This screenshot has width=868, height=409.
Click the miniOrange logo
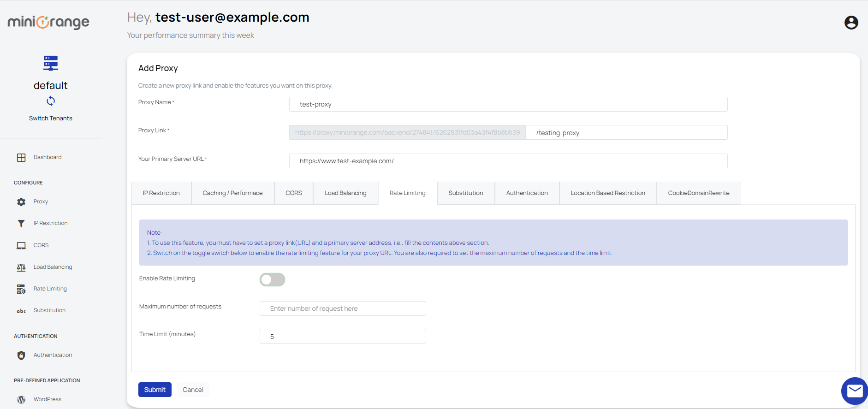point(48,22)
